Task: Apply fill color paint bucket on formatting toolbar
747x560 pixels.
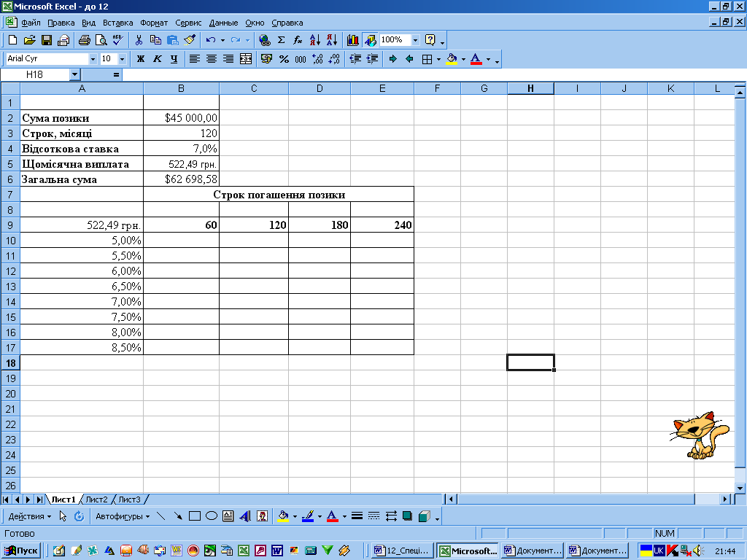Action: point(452,59)
